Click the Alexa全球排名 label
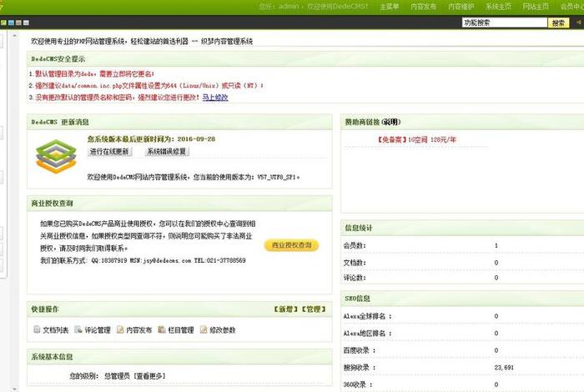 click(x=367, y=316)
